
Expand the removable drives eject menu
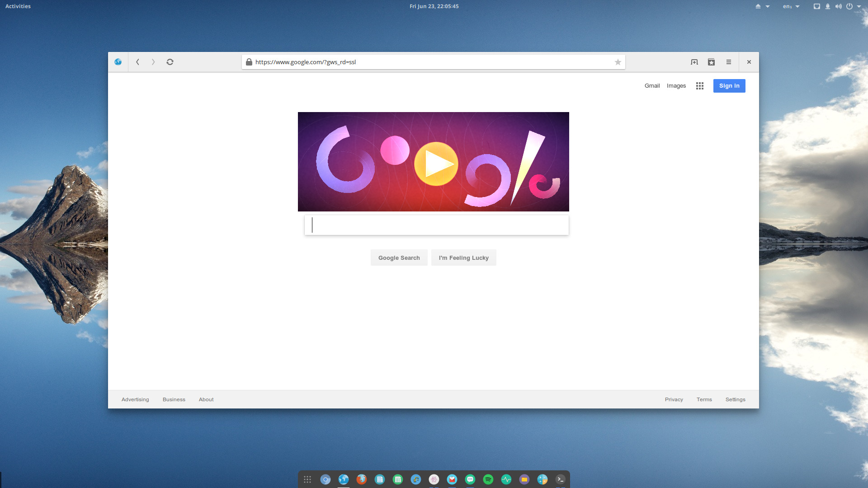tap(762, 6)
